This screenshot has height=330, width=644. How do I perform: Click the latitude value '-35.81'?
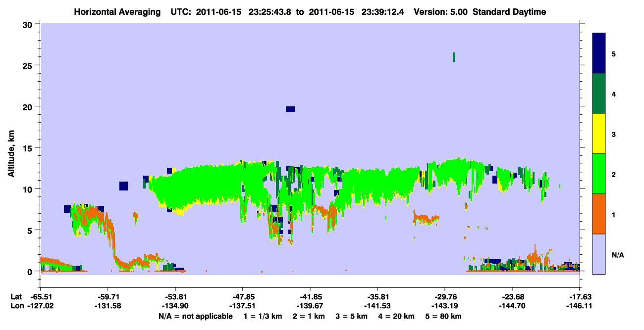377,297
